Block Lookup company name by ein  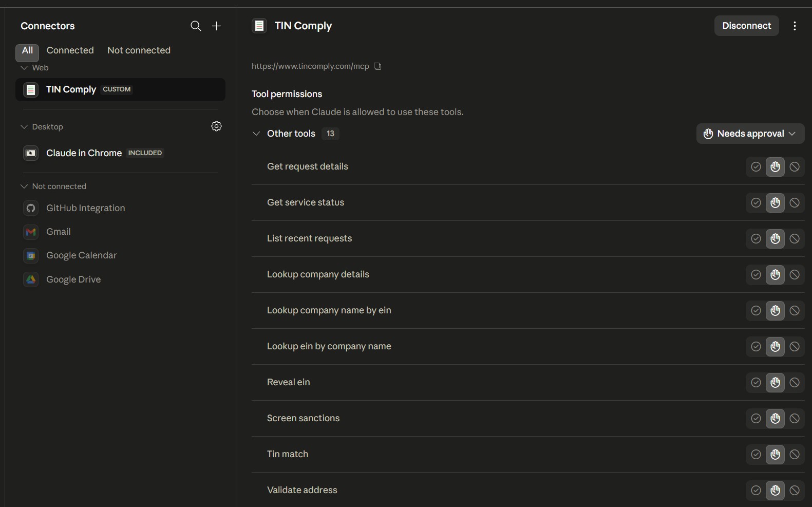(x=795, y=310)
